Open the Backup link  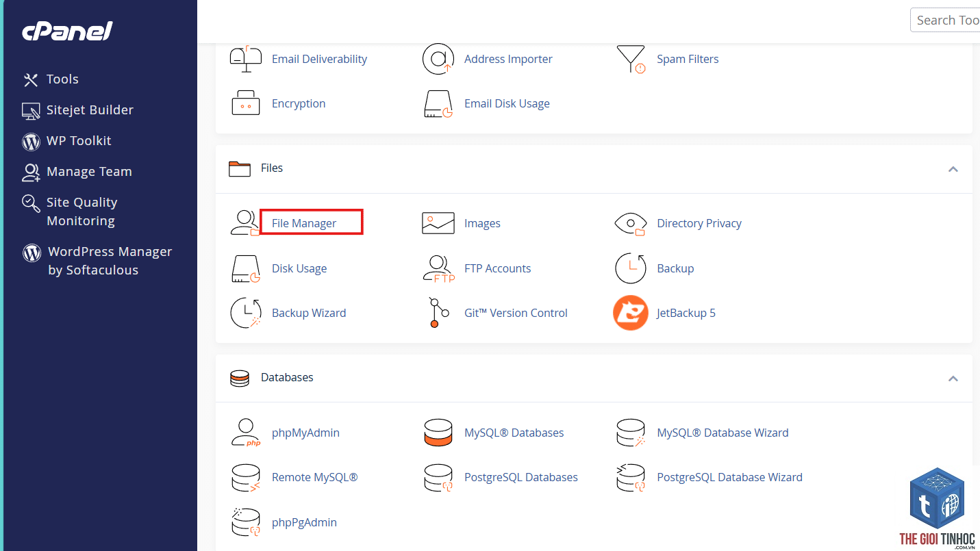coord(675,268)
